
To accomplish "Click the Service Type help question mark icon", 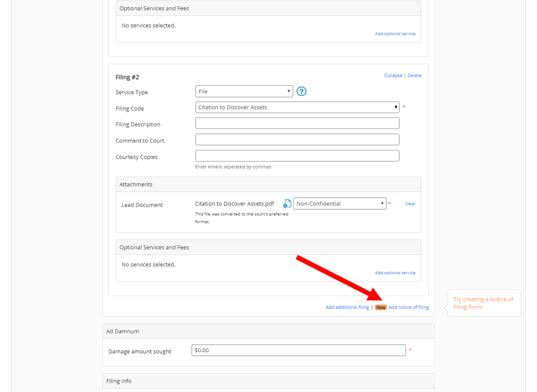I will 301,91.
